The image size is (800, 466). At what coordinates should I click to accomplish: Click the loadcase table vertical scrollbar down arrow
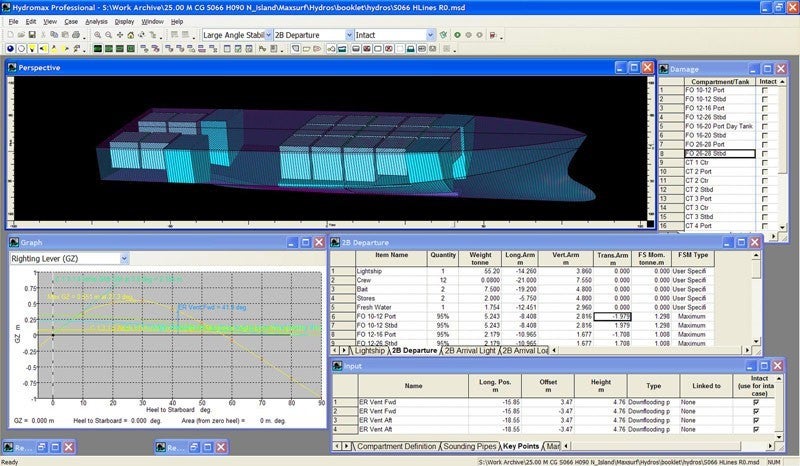756,341
